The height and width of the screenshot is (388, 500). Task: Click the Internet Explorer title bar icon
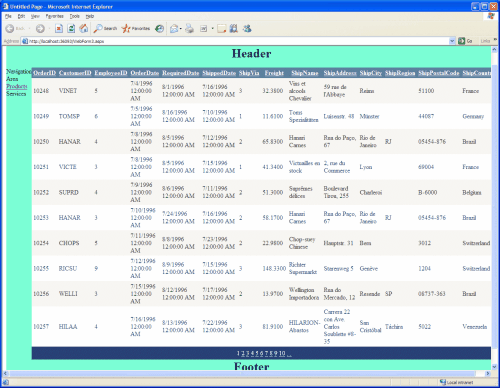point(5,6)
